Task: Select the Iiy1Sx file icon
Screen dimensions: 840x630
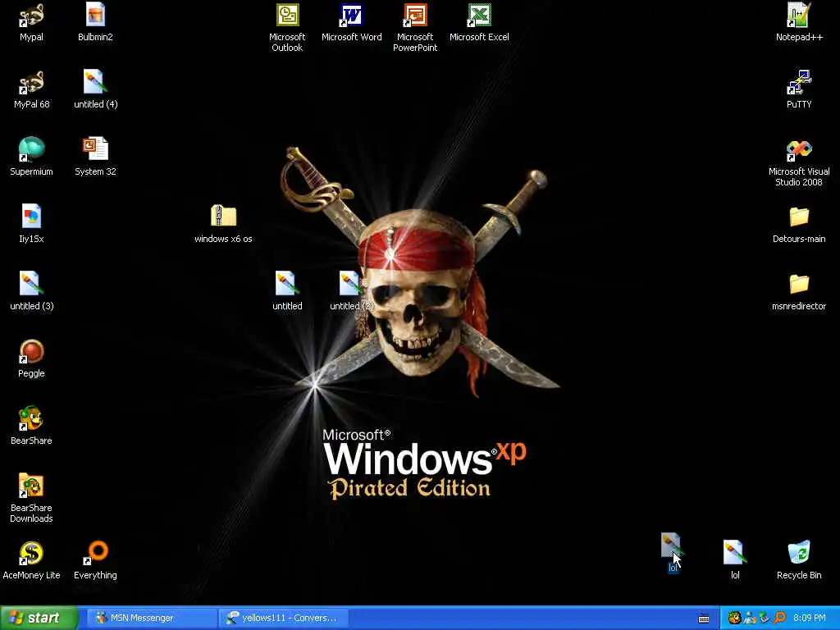Action: [x=31, y=224]
